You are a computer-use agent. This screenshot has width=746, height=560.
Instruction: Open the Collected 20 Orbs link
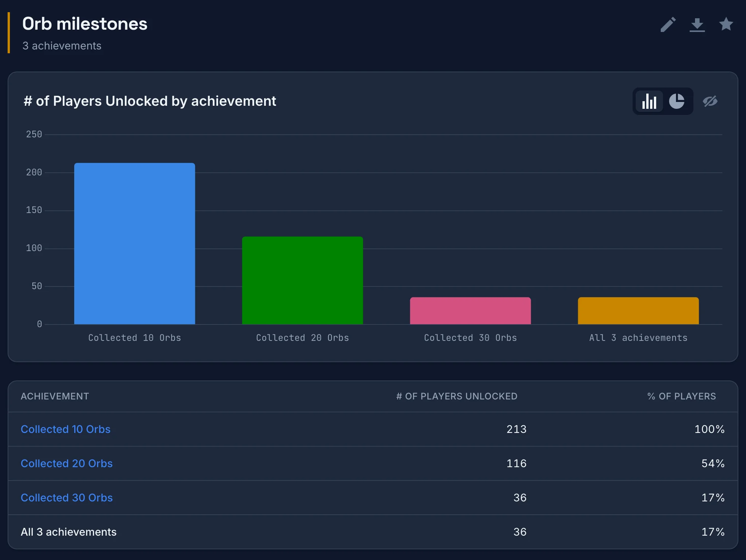point(67,463)
